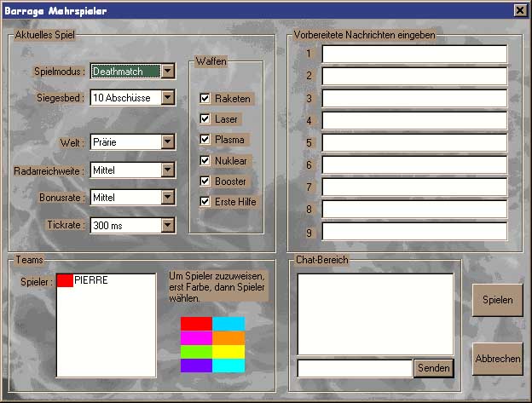Screen dimensions: 532x403
Task: Open the Spielmodus dropdown
Action: [x=168, y=72]
